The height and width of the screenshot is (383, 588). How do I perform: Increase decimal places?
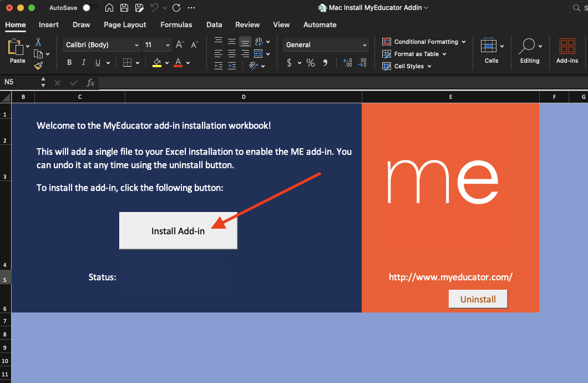tap(348, 63)
